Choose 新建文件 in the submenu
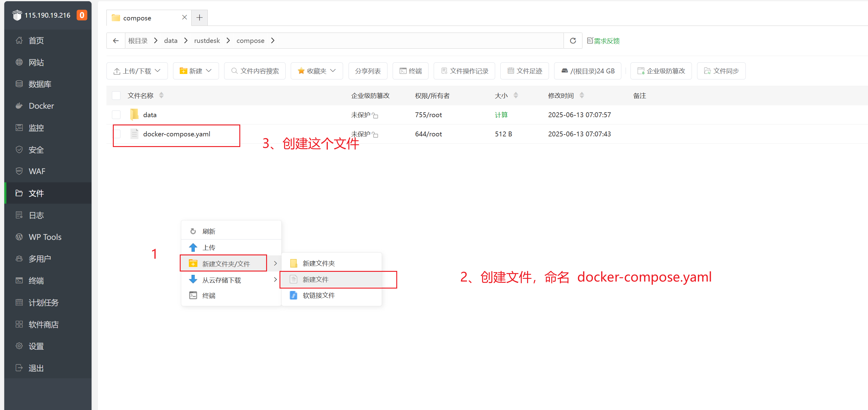This screenshot has width=868, height=410. 315,279
